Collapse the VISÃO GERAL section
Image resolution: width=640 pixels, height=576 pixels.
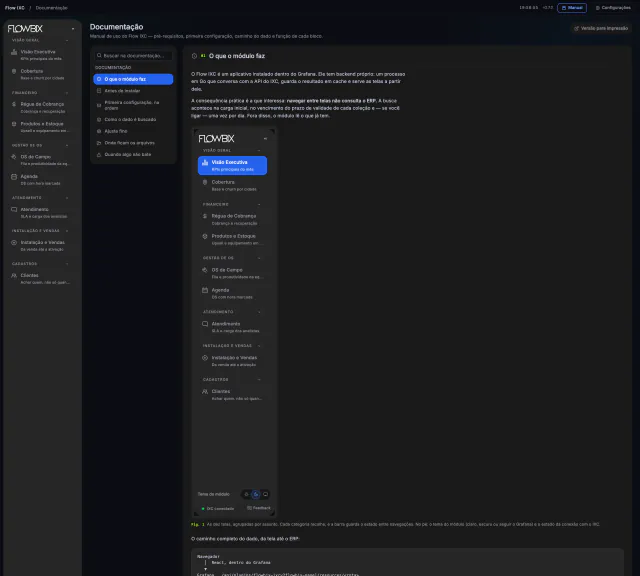(67, 40)
